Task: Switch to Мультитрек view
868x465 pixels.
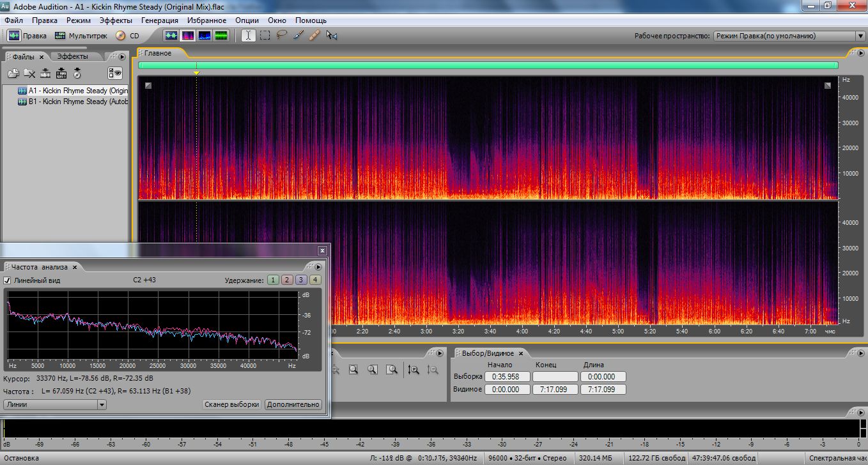Action: pos(81,36)
